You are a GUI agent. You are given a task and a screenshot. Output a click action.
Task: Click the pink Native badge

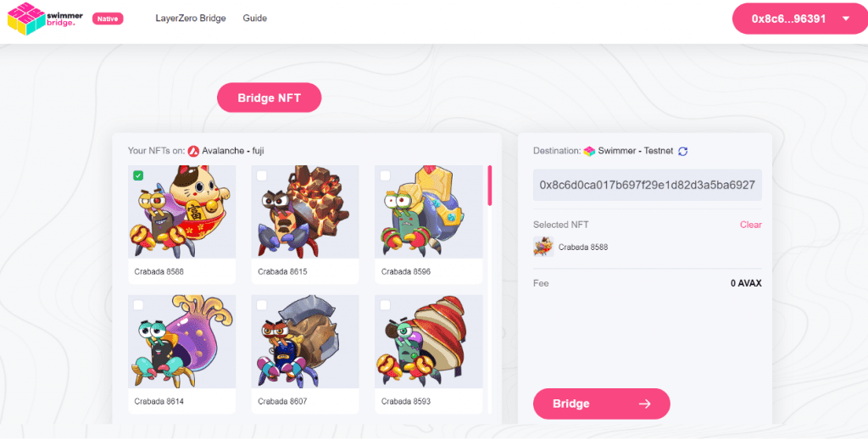pyautogui.click(x=108, y=19)
